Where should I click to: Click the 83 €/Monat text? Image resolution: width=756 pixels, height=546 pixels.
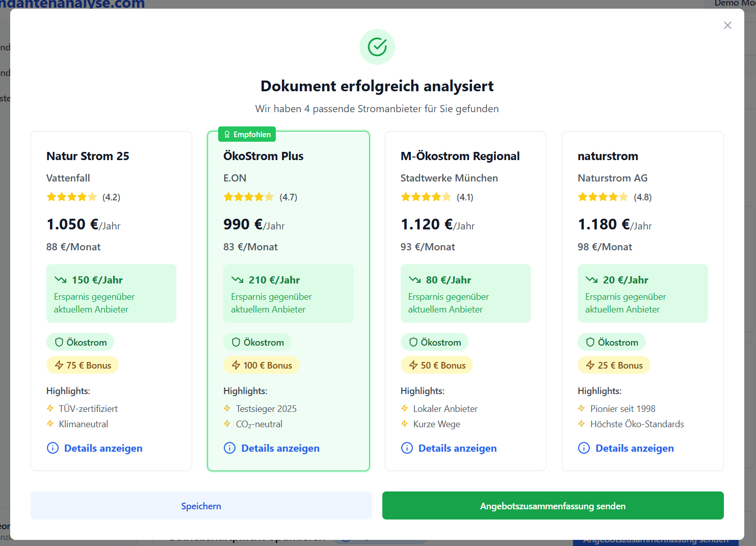pos(250,247)
